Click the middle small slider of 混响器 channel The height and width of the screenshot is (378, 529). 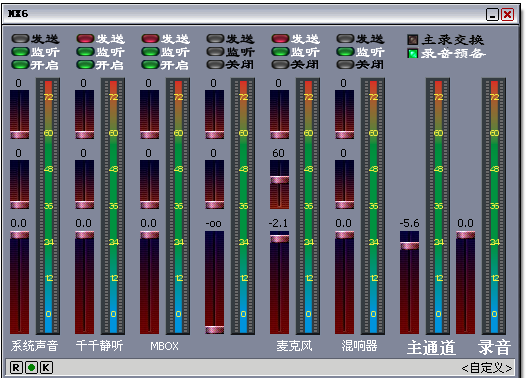[344, 185]
